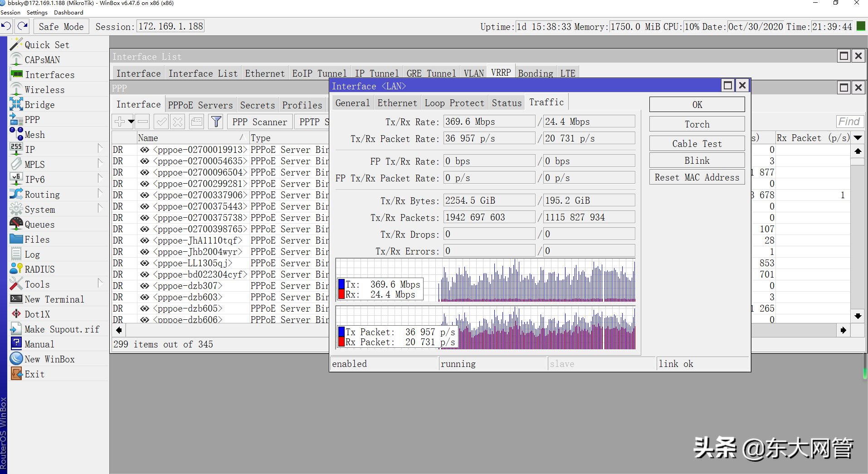Screen dimensions: 868x474
Task: Click the filter funnel icon
Action: click(216, 122)
